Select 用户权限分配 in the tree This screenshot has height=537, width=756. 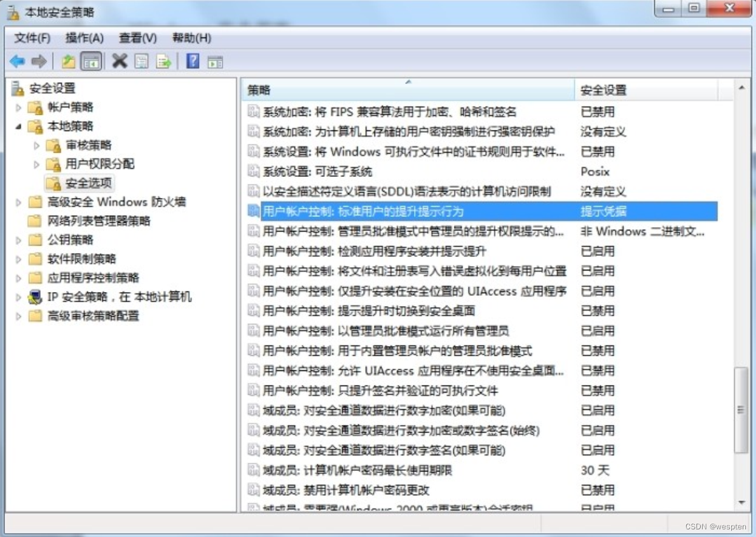[100, 164]
